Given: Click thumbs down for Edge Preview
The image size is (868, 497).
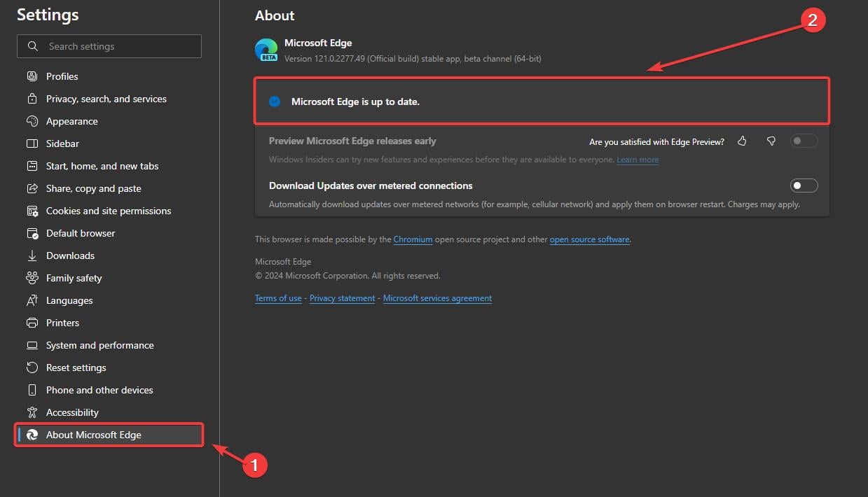Looking at the screenshot, I should click(x=771, y=141).
